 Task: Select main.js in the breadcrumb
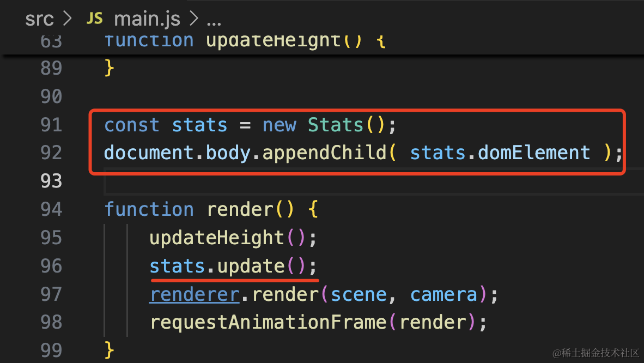147,19
